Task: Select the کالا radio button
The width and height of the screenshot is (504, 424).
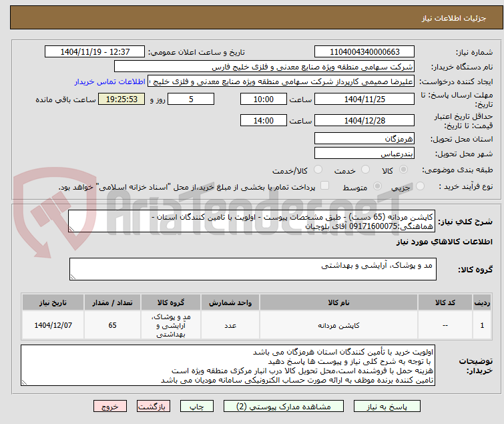Action: pyautogui.click(x=403, y=170)
